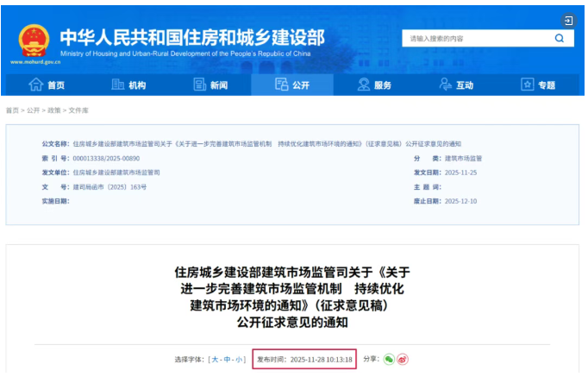Click the person icon beside 服务
The width and height of the screenshot is (588, 383).
click(363, 85)
